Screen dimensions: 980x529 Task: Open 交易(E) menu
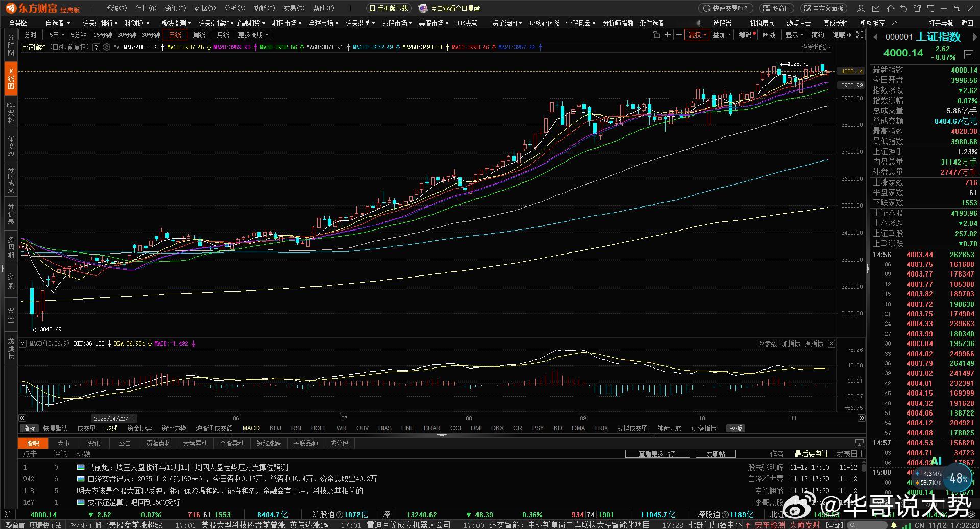(x=294, y=8)
